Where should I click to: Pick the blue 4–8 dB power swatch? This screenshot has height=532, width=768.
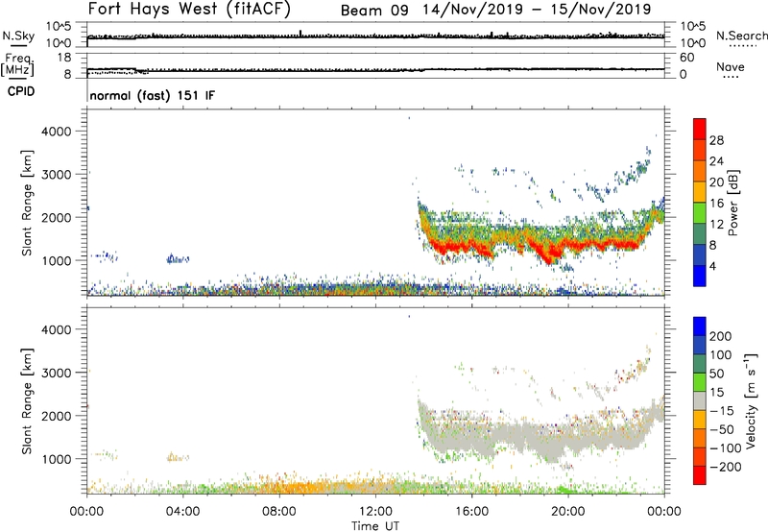pyautogui.click(x=700, y=255)
